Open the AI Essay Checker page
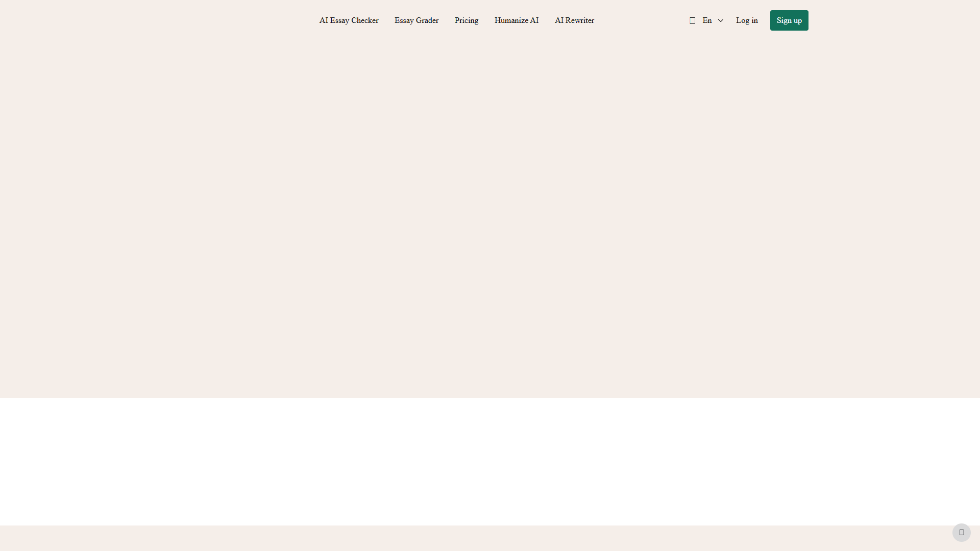Screen dimensions: 980x551 [x=349, y=20]
